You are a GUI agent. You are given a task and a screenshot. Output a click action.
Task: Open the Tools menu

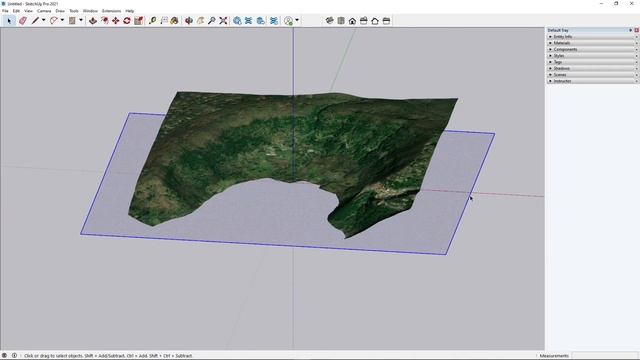[74, 11]
